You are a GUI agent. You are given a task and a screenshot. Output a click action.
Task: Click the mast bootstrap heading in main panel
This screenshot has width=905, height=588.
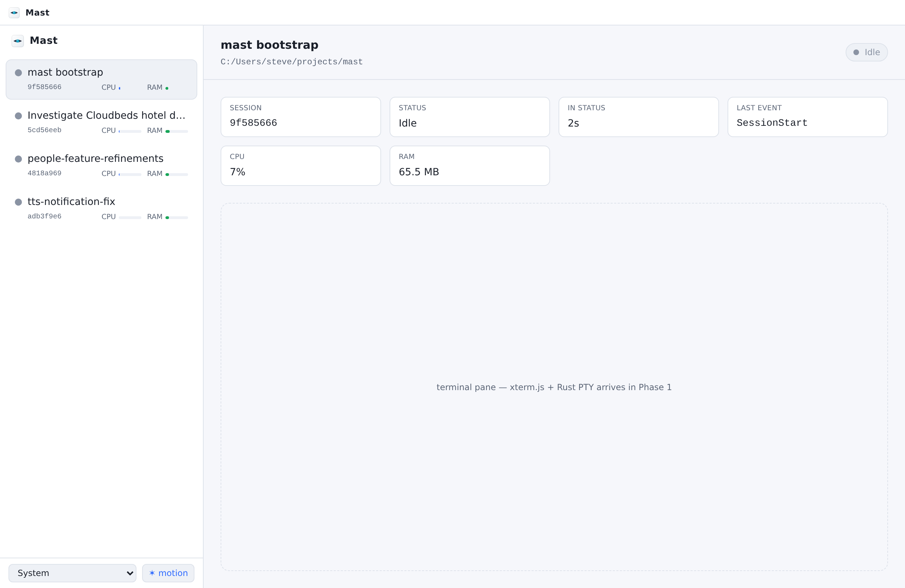(x=270, y=45)
